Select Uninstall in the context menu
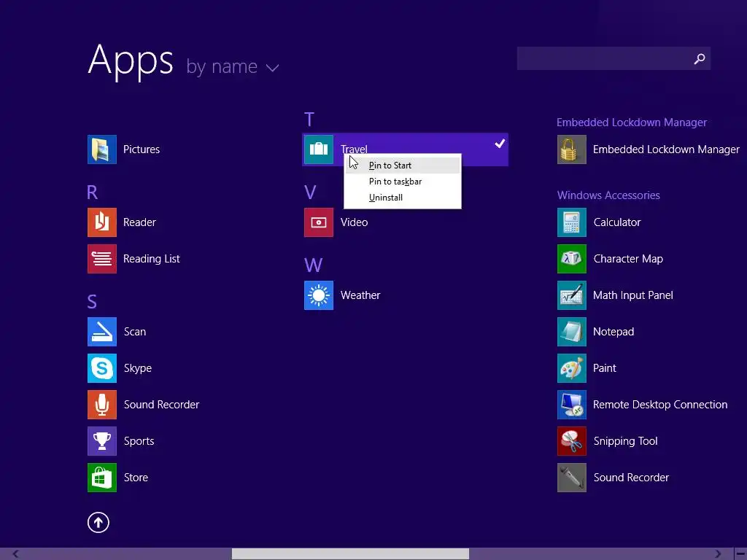 click(403, 198)
